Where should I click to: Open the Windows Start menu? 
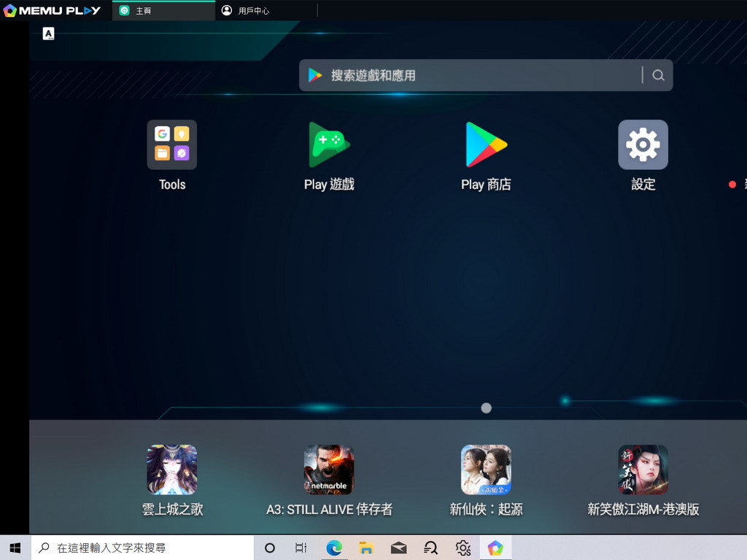coord(15,548)
